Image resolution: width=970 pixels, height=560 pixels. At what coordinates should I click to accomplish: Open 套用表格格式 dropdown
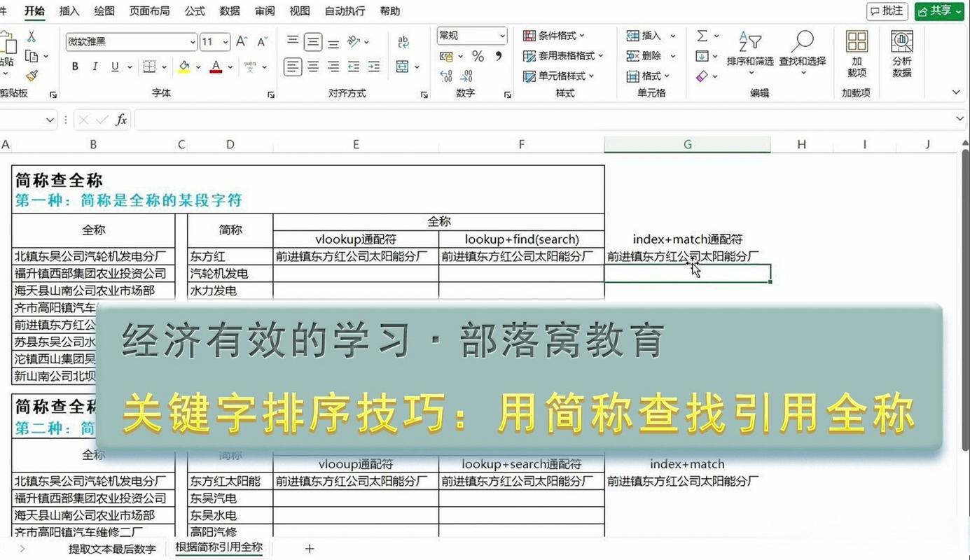click(x=563, y=56)
